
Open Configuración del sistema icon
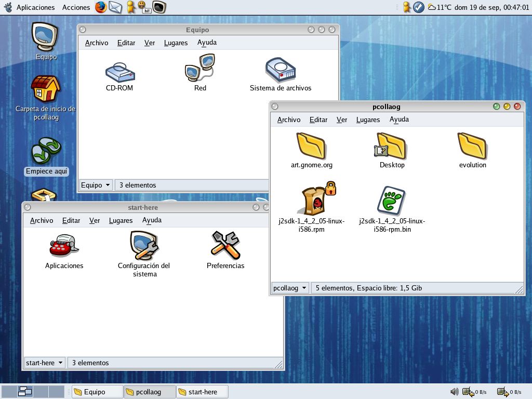[x=144, y=246]
